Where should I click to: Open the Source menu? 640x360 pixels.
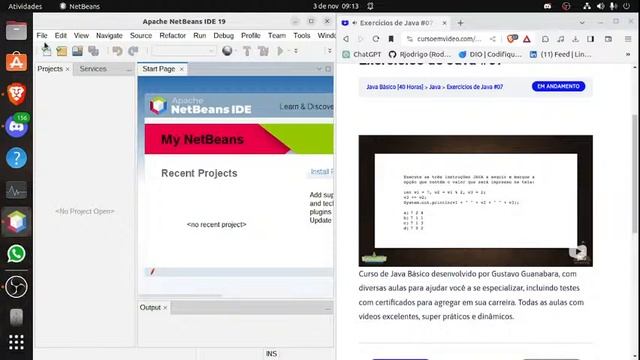141,36
